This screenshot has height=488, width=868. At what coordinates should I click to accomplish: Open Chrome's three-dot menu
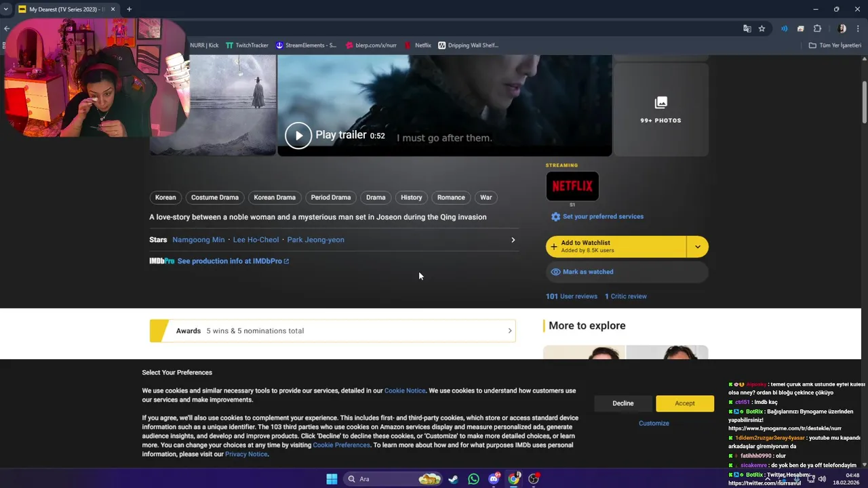tap(858, 28)
